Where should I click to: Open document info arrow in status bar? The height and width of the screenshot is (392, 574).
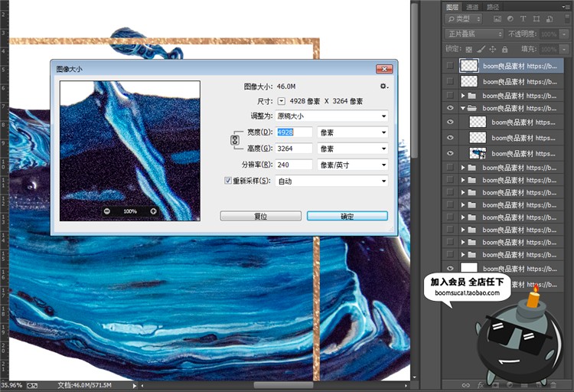(x=135, y=385)
